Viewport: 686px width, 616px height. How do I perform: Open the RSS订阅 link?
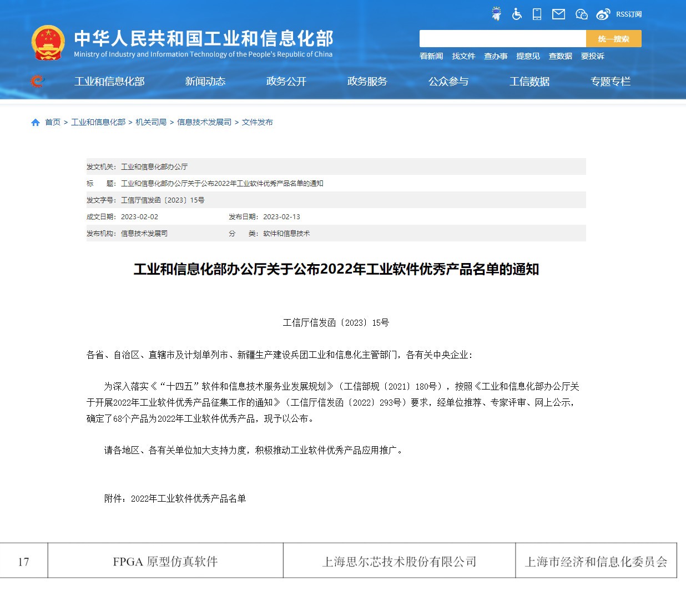tap(629, 14)
